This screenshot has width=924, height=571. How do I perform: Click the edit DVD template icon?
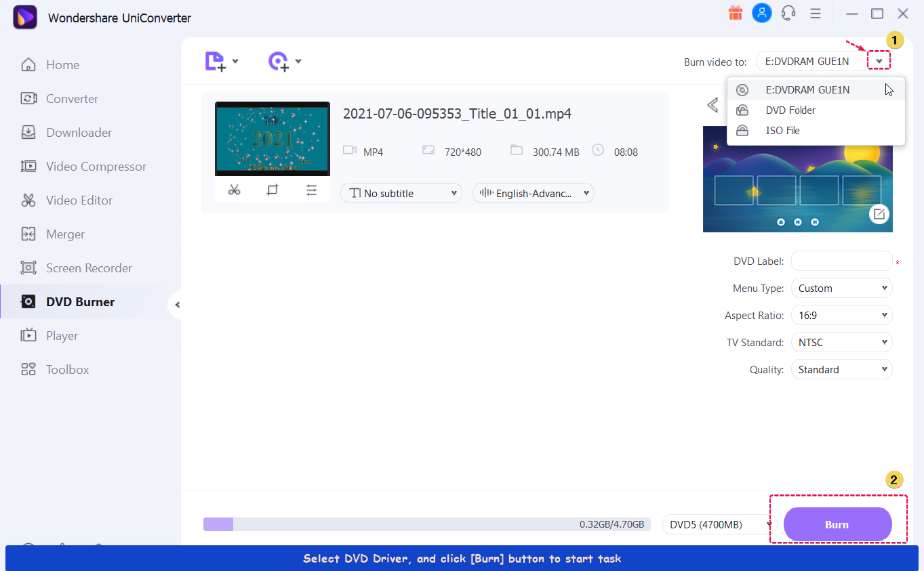click(x=879, y=214)
